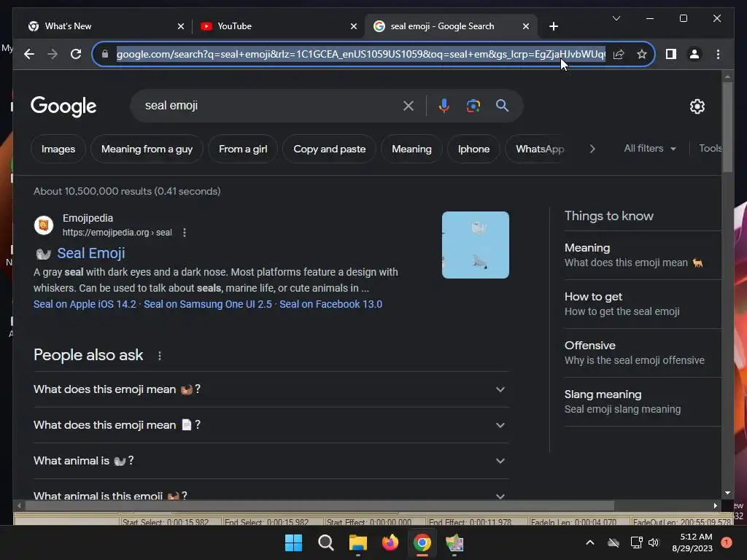Bookmark this tab with the star icon
The height and width of the screenshot is (560, 747).
click(x=642, y=54)
